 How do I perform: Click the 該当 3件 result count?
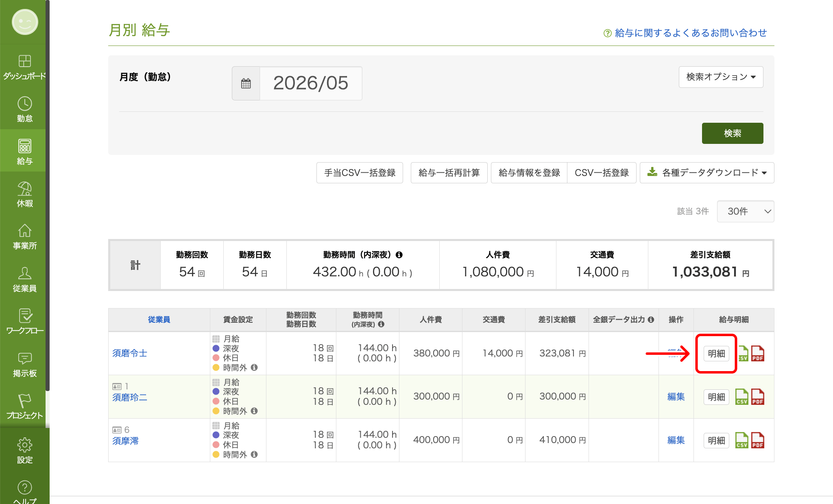click(693, 211)
